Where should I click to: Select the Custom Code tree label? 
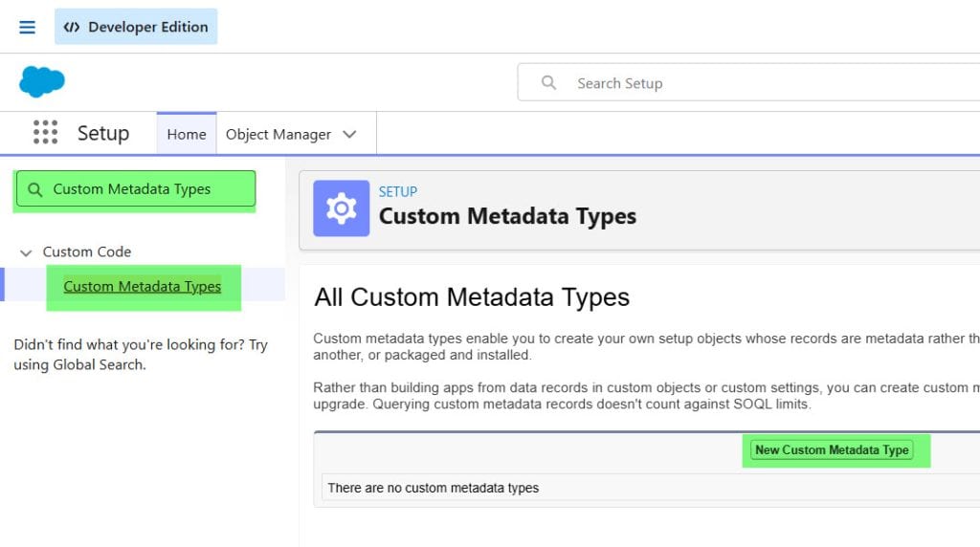(87, 252)
